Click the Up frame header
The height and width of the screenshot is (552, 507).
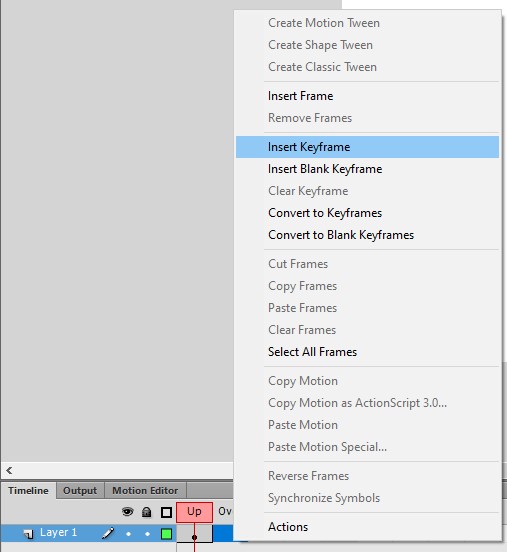point(194,512)
